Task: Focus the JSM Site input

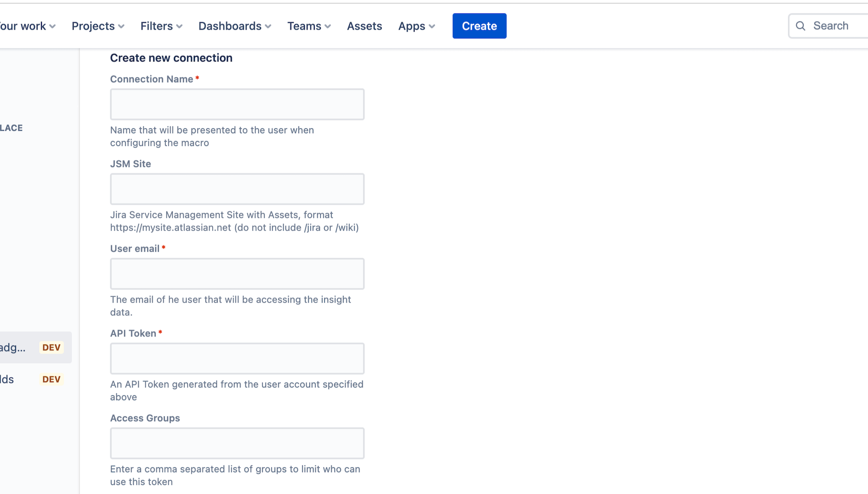Action: pyautogui.click(x=237, y=189)
